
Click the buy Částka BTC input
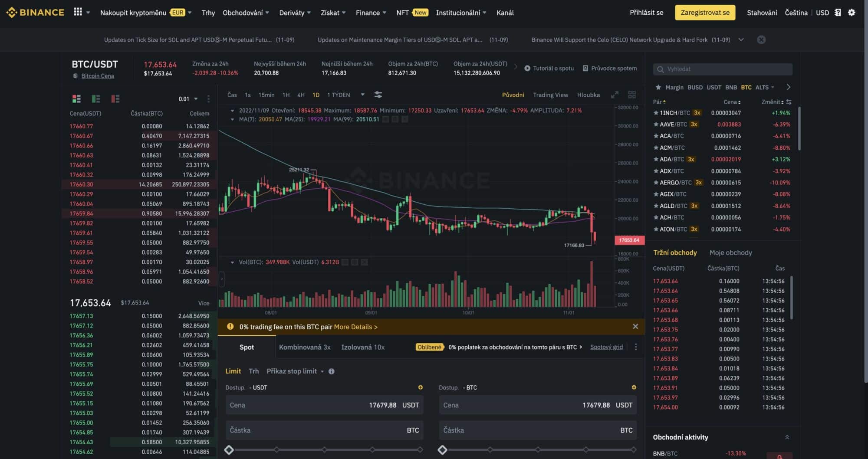tap(324, 430)
